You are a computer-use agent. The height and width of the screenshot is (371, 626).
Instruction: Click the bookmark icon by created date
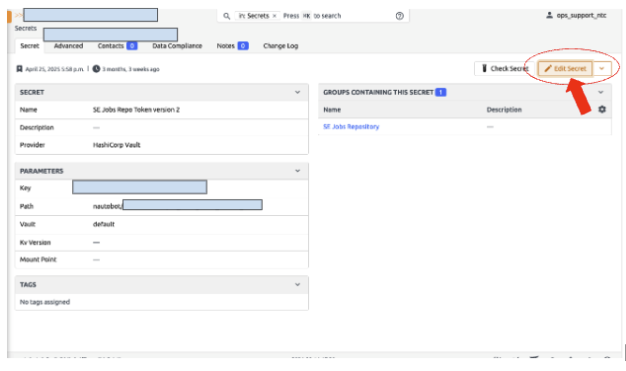coord(19,69)
